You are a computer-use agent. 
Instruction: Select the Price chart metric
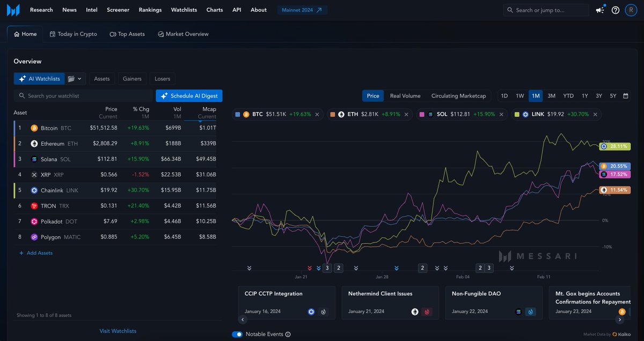[x=373, y=96]
